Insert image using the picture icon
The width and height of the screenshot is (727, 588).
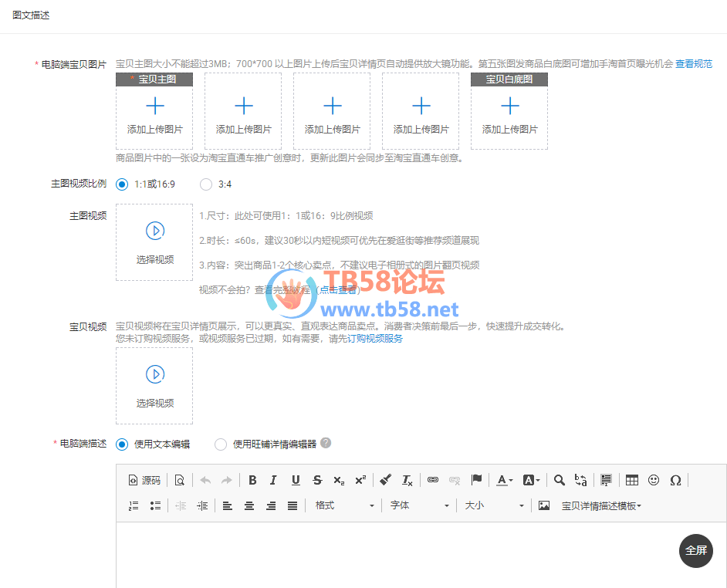[544, 505]
